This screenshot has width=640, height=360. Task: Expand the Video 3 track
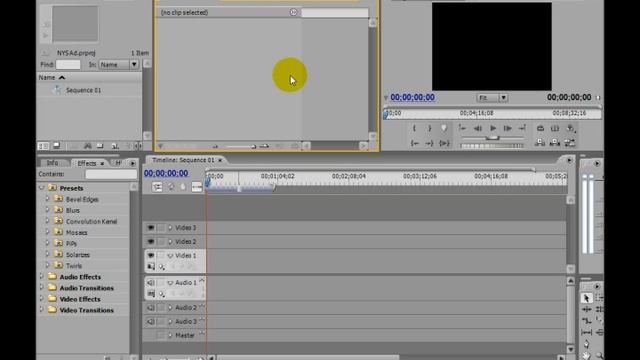coord(170,228)
